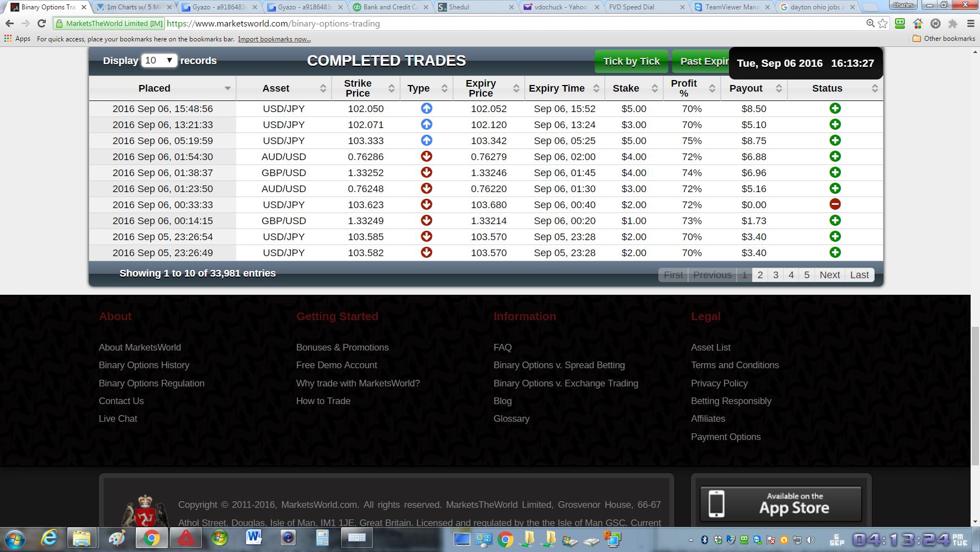This screenshot has height=552, width=980.
Task: Open the Chrome menu hamburger icon
Action: tap(971, 23)
